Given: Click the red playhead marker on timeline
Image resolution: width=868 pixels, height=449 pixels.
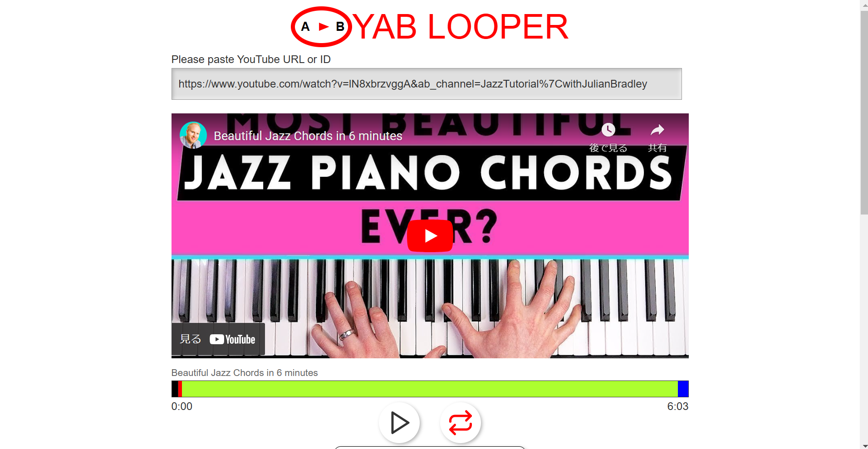Looking at the screenshot, I should 180,389.
